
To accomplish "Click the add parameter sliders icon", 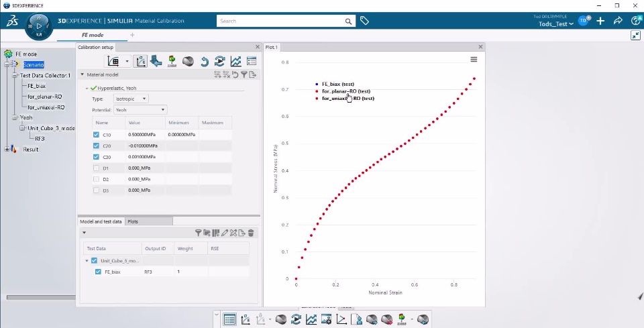I will coord(217,74).
